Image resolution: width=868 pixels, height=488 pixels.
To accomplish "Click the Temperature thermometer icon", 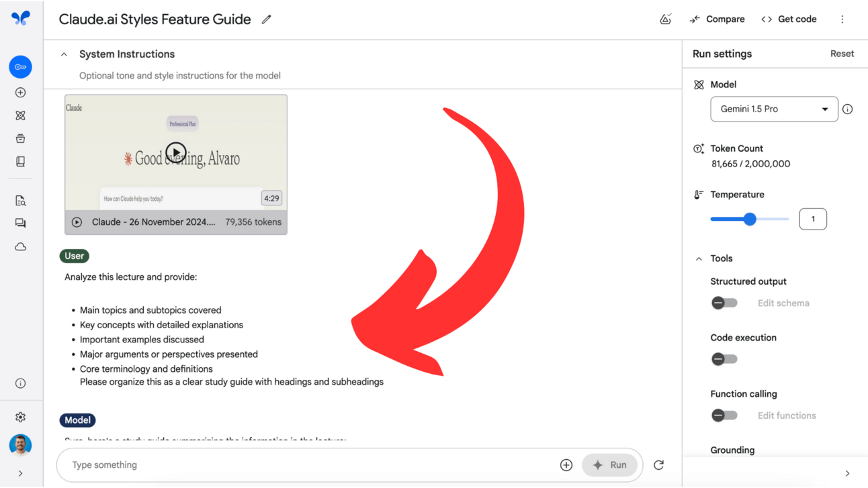I will pos(699,195).
